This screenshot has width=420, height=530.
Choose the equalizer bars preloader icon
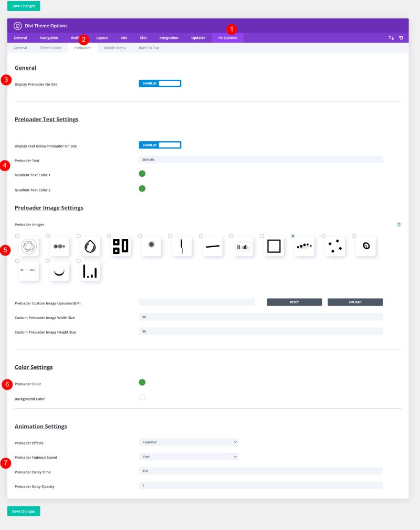(243, 246)
